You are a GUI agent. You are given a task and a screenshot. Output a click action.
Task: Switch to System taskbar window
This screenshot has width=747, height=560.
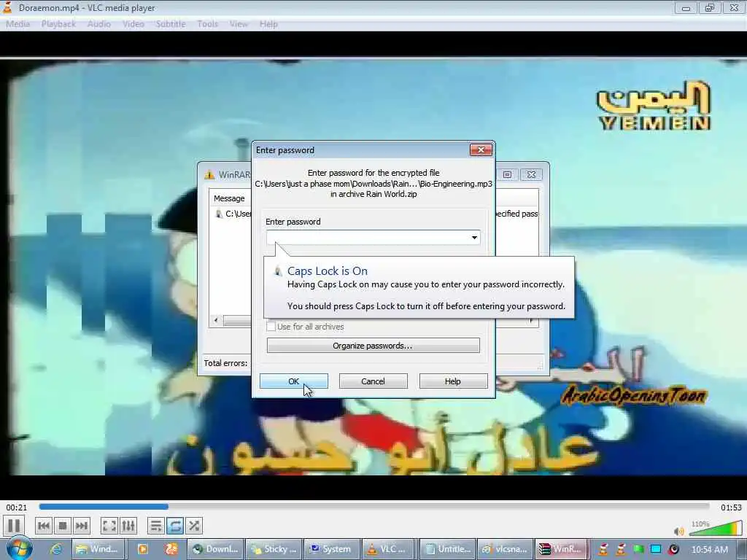click(x=332, y=549)
